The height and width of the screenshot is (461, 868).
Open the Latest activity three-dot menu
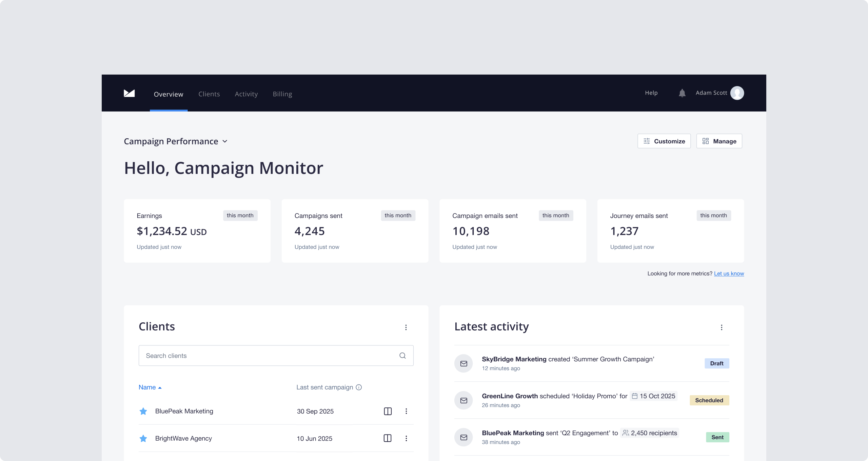pos(722,327)
